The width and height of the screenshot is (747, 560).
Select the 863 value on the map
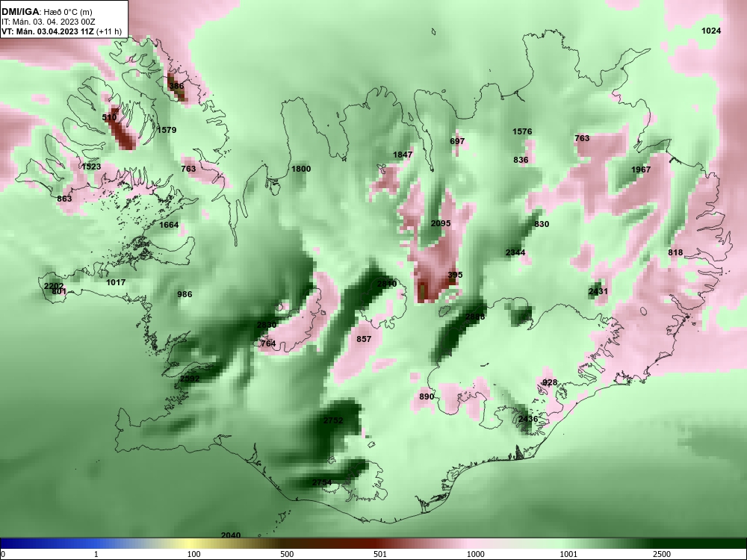point(64,199)
